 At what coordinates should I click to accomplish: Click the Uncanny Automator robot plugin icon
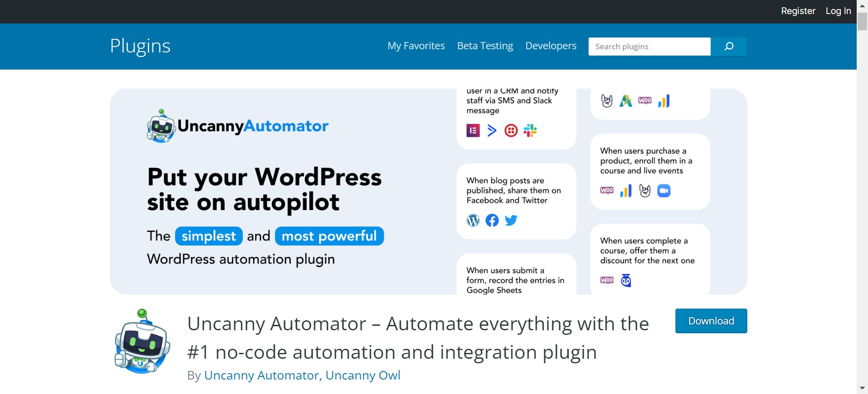click(x=142, y=341)
